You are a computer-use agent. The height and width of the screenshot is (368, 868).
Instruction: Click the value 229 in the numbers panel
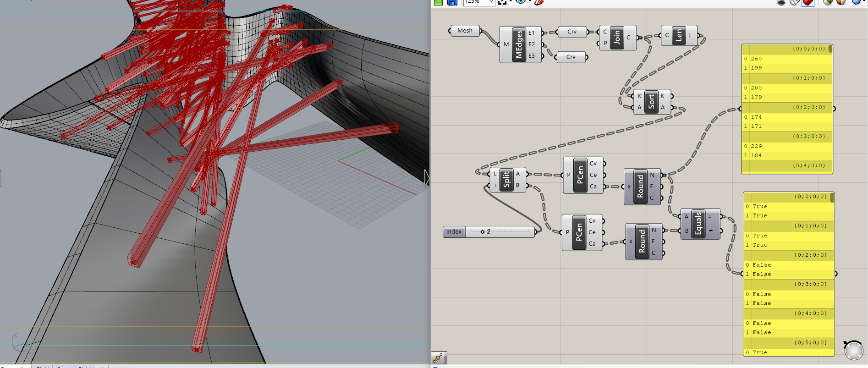click(756, 147)
